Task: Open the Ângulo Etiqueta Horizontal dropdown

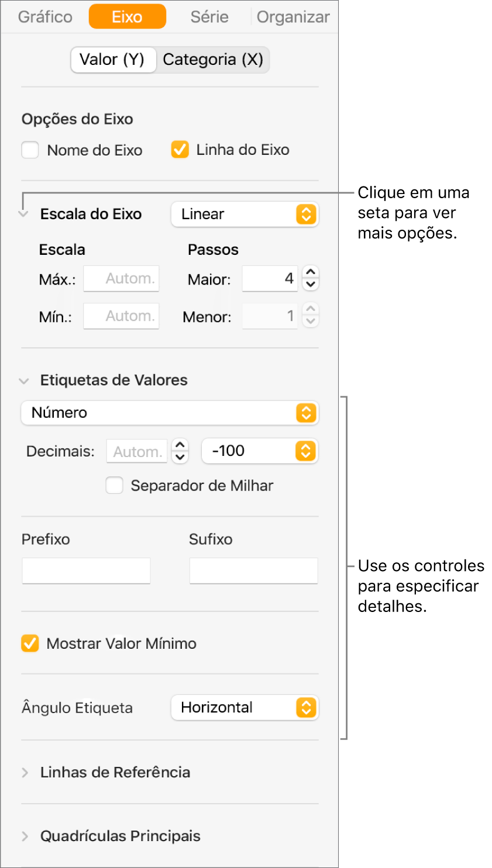Action: click(245, 708)
